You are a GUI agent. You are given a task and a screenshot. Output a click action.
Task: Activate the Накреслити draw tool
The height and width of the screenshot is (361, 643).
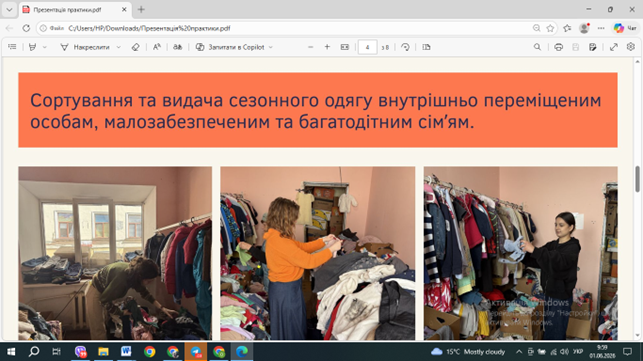(85, 47)
